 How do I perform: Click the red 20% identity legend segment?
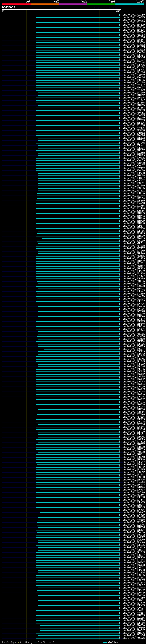pyautogui.click(x=16, y=4)
